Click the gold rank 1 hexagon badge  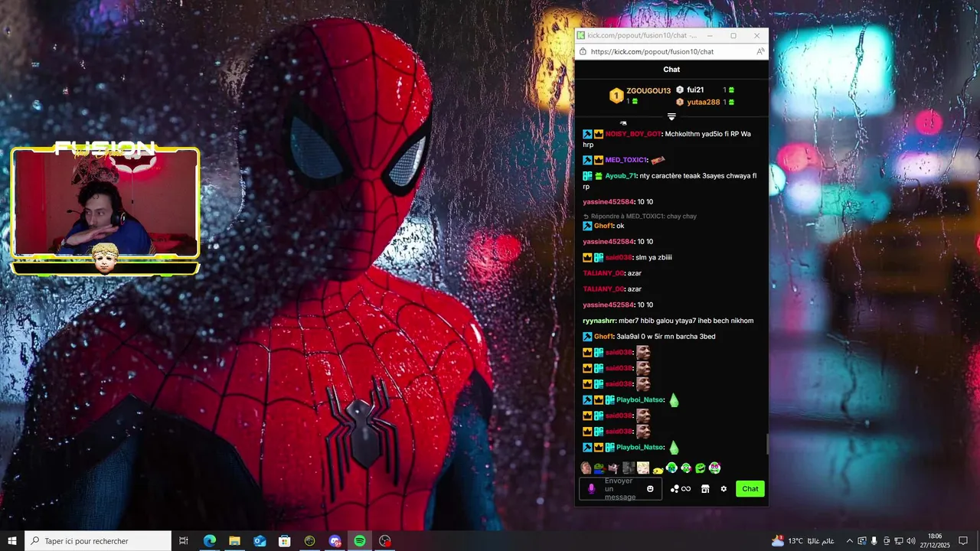[x=616, y=96]
